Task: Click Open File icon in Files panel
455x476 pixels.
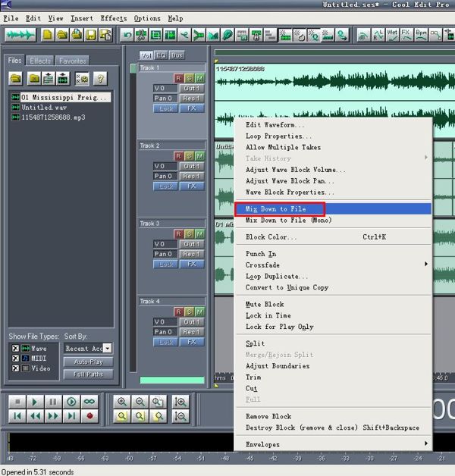Action: (16, 79)
